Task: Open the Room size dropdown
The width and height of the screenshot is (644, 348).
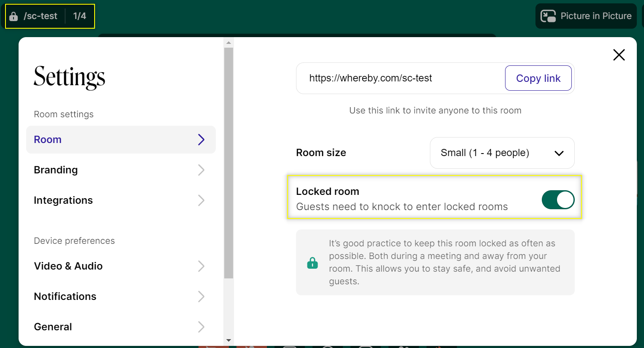Action: click(x=502, y=153)
